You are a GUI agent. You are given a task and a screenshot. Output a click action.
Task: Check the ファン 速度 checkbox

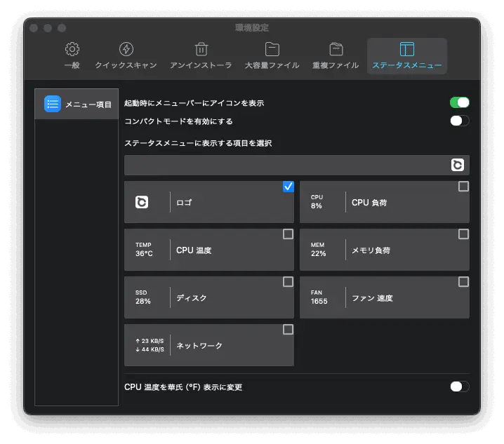[x=463, y=282]
